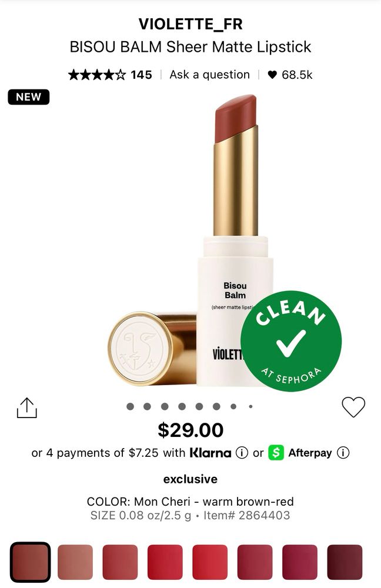Click the green Afterpay dollar logo
Viewport: 381px width, 588px height.
(276, 453)
